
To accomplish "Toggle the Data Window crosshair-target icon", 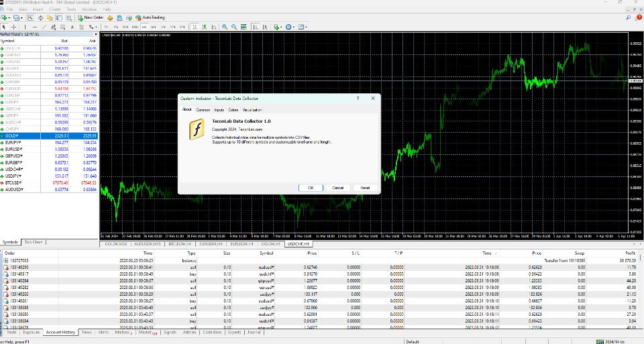I will pyautogui.click(x=41, y=17).
